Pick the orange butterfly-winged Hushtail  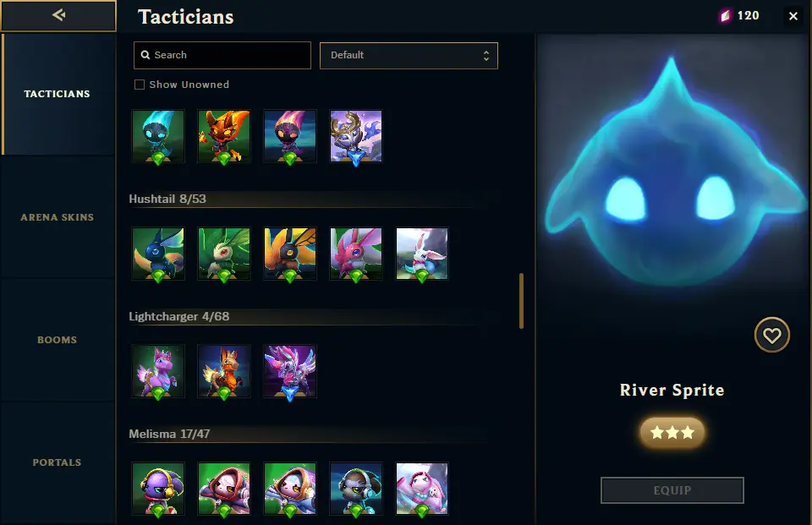click(289, 254)
